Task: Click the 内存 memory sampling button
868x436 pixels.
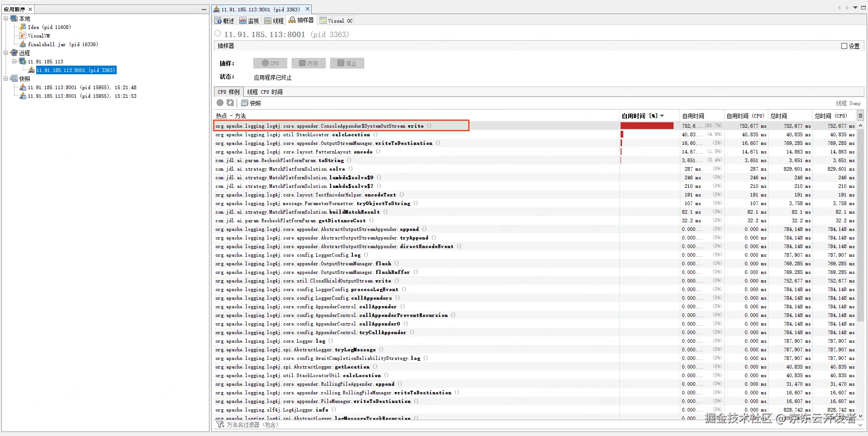Action: click(x=308, y=63)
